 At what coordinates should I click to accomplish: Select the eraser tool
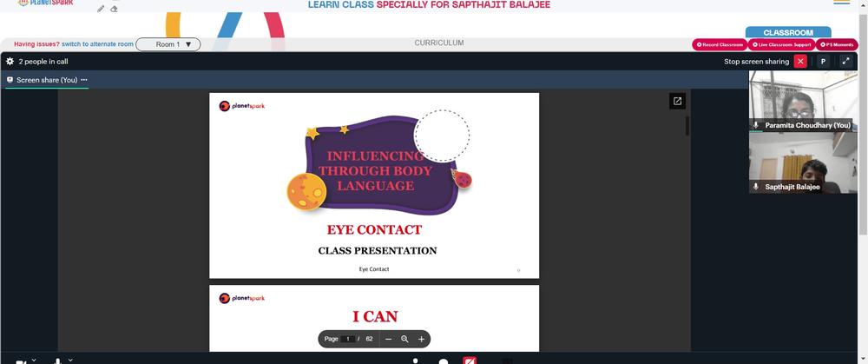pos(114,9)
